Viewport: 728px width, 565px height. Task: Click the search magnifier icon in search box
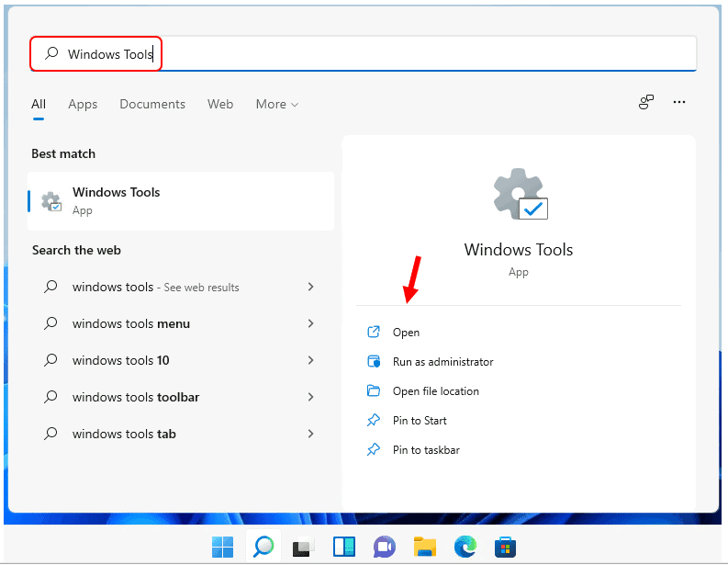(51, 53)
